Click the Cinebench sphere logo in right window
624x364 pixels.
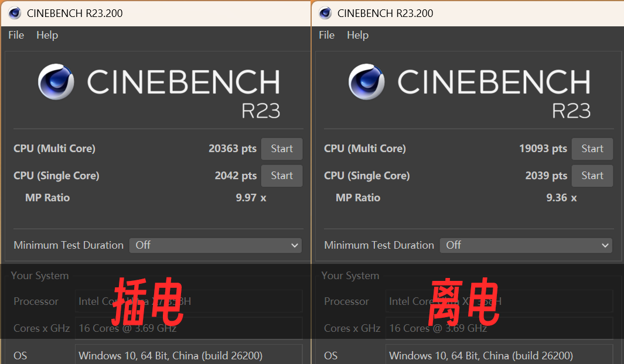367,81
